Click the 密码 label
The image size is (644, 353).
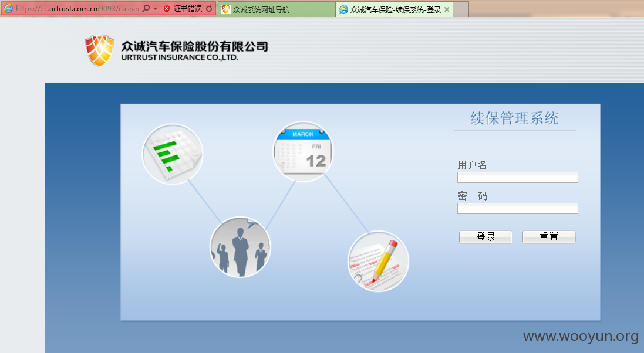(473, 196)
